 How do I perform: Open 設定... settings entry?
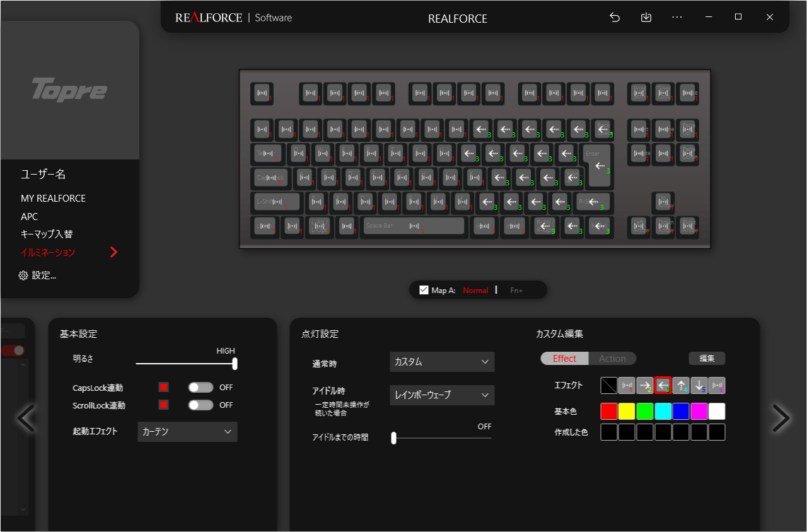click(x=38, y=275)
